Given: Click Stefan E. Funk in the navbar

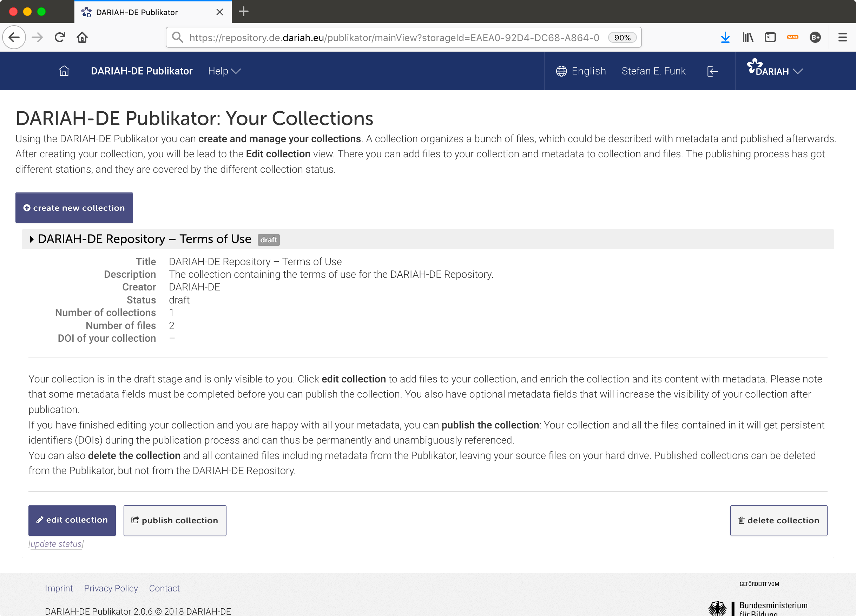Looking at the screenshot, I should click(x=654, y=71).
